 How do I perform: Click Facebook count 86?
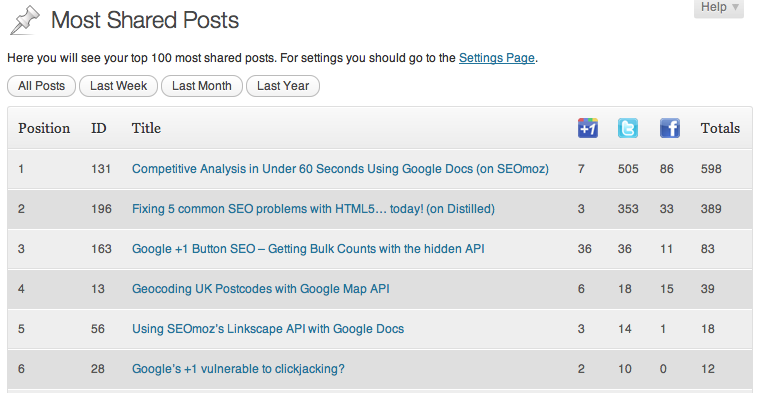666,169
